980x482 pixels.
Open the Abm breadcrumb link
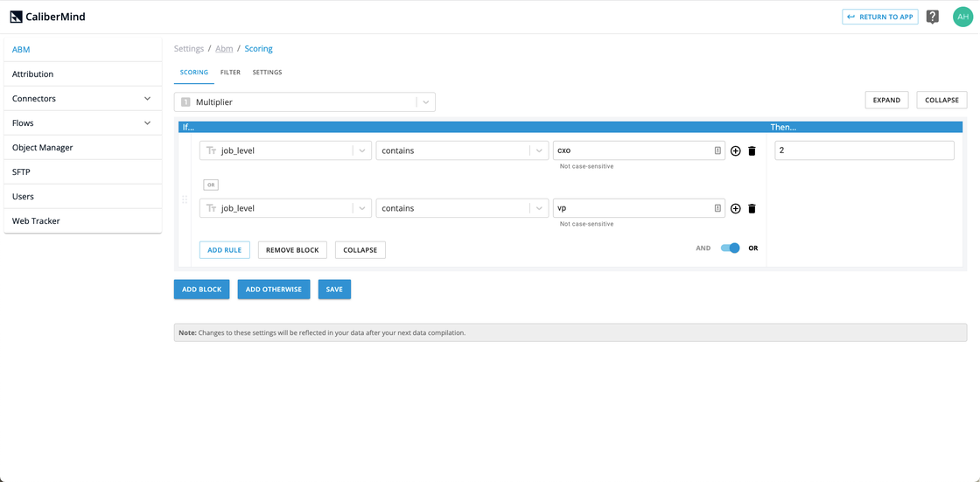click(x=224, y=49)
